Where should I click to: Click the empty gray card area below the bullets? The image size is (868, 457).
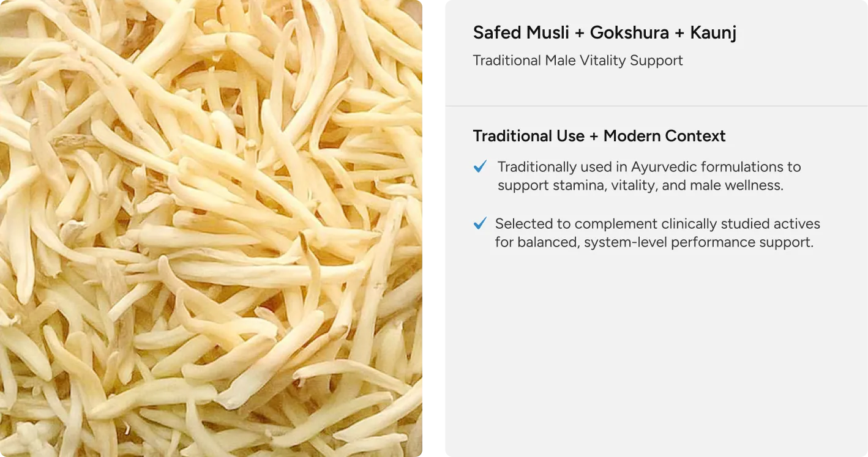(656, 355)
